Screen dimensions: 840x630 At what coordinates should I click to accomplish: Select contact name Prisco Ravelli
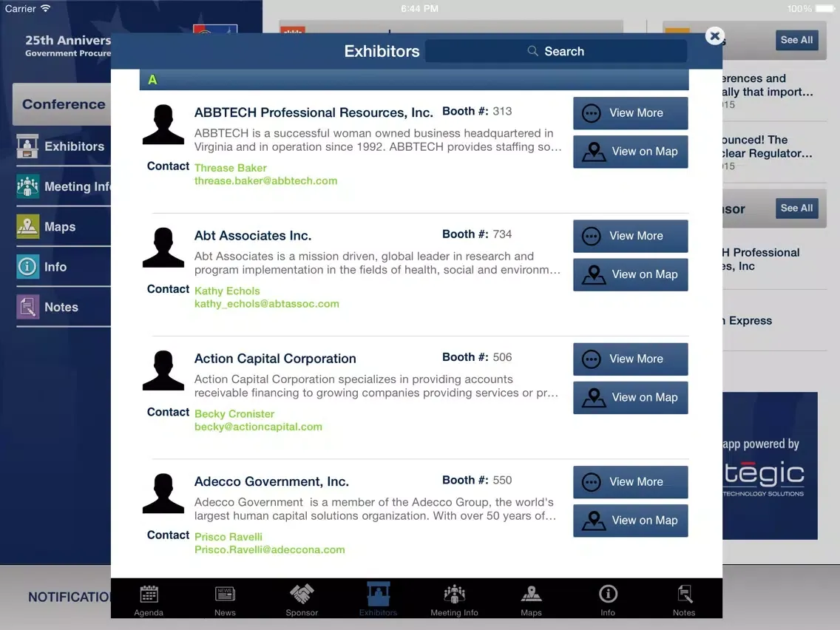228,537
